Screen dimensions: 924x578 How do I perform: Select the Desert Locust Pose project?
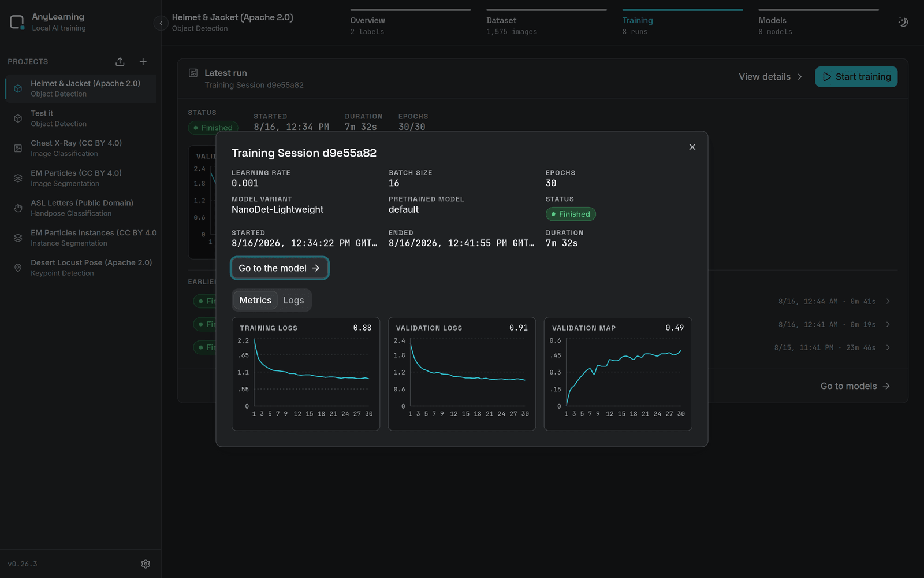click(81, 268)
